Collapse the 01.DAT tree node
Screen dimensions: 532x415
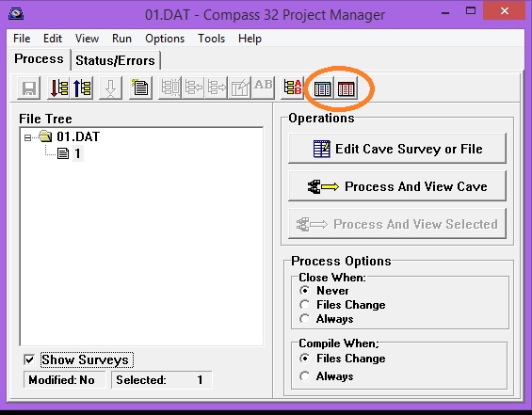click(27, 137)
